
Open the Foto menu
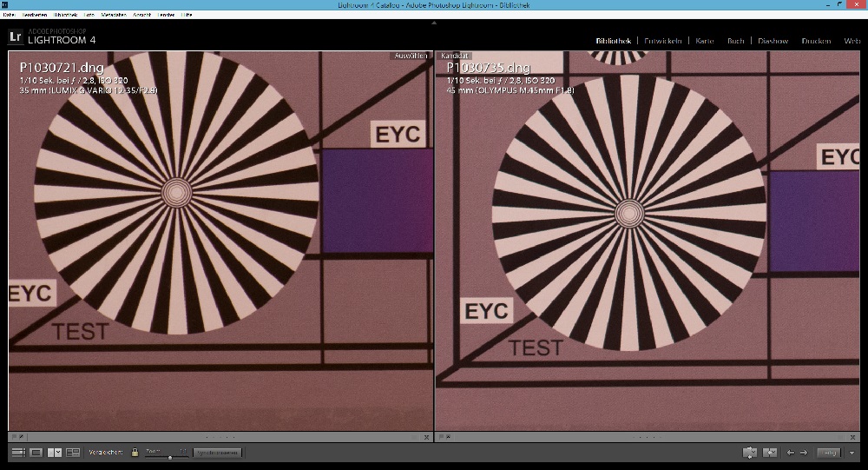89,15
